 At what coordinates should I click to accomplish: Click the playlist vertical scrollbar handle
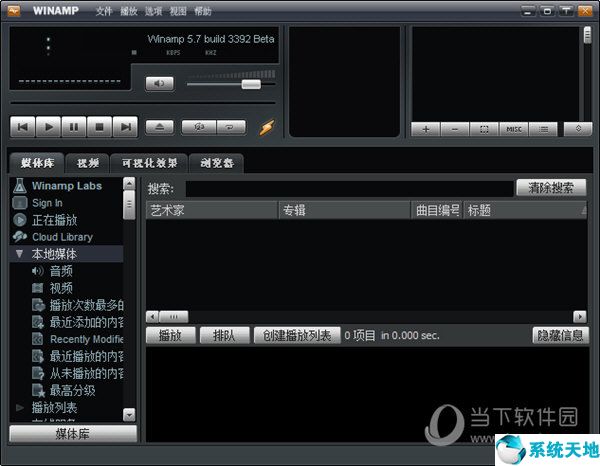click(587, 35)
